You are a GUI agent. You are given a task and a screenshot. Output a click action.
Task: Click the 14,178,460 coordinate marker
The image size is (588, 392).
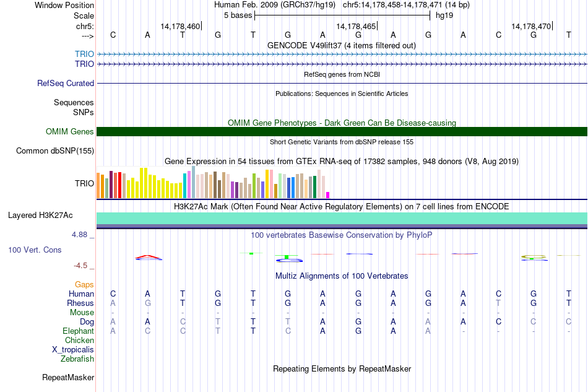tap(180, 26)
